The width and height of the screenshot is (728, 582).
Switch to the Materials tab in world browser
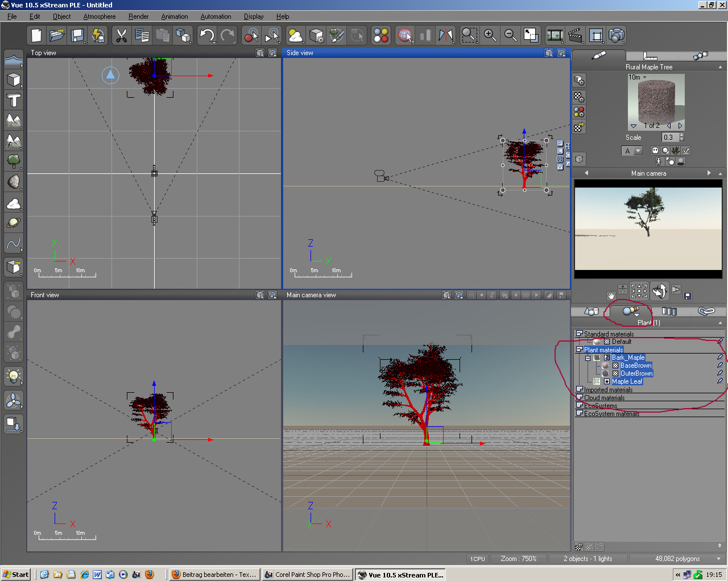[x=630, y=311]
